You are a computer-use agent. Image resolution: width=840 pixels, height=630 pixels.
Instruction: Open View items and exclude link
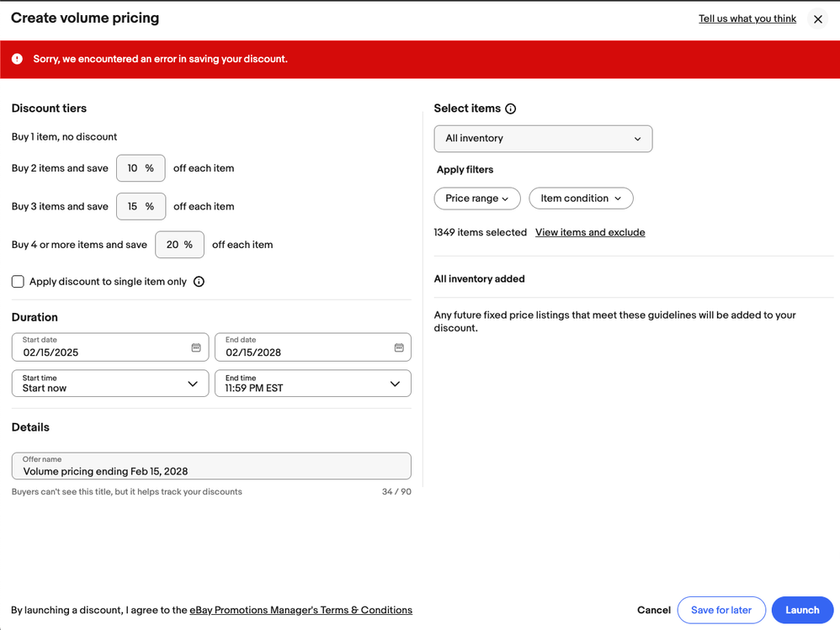coord(590,232)
